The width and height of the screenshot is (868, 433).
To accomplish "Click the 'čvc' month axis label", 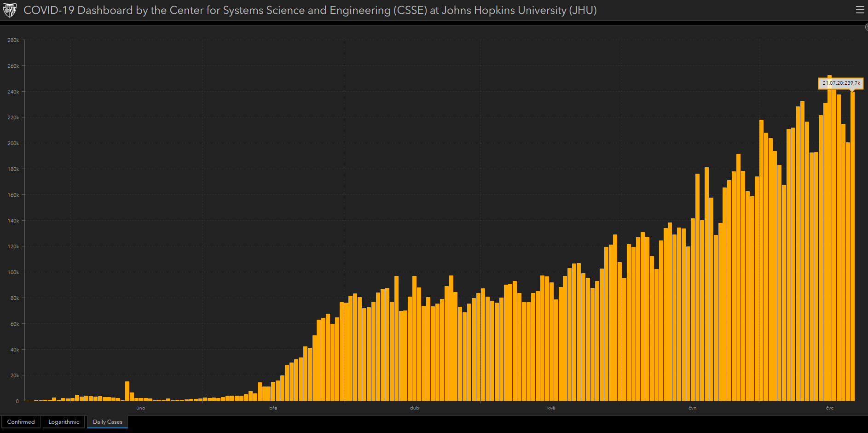I will click(830, 408).
